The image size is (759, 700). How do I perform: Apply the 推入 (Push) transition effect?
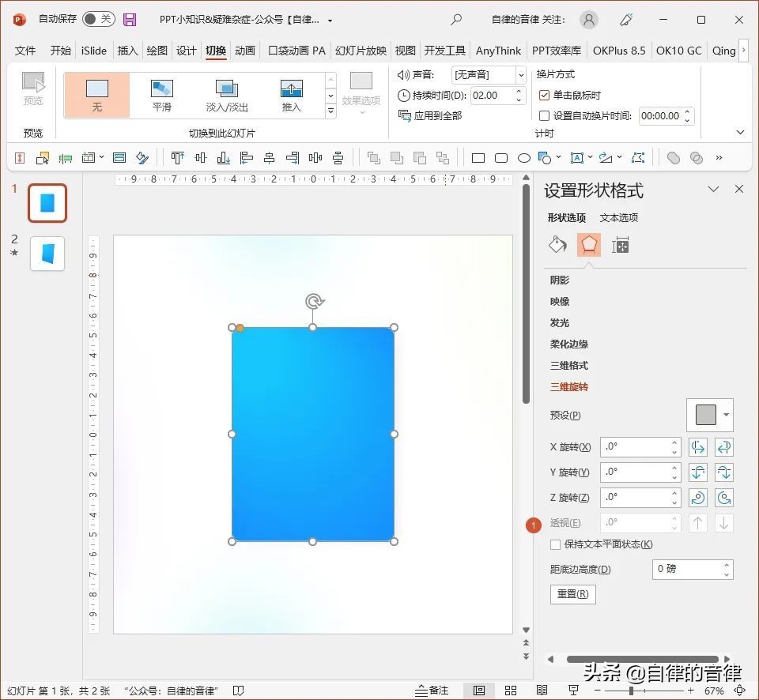(292, 93)
